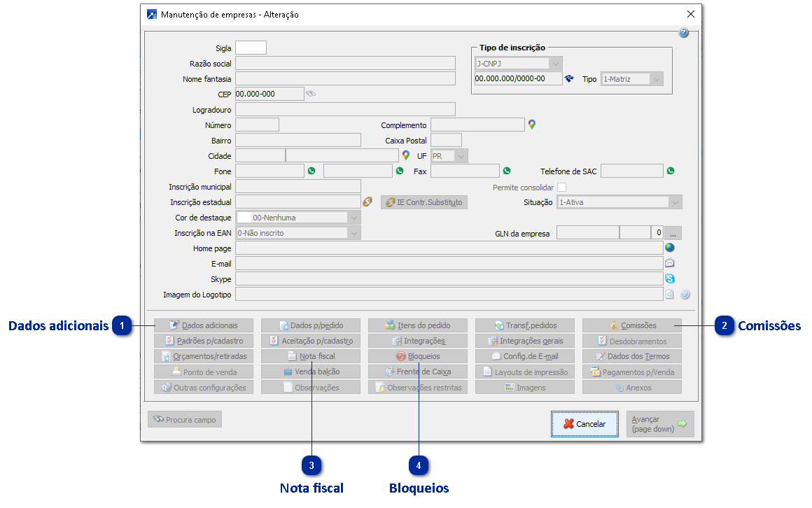
Task: Click the Razão social input field
Action: pos(345,64)
